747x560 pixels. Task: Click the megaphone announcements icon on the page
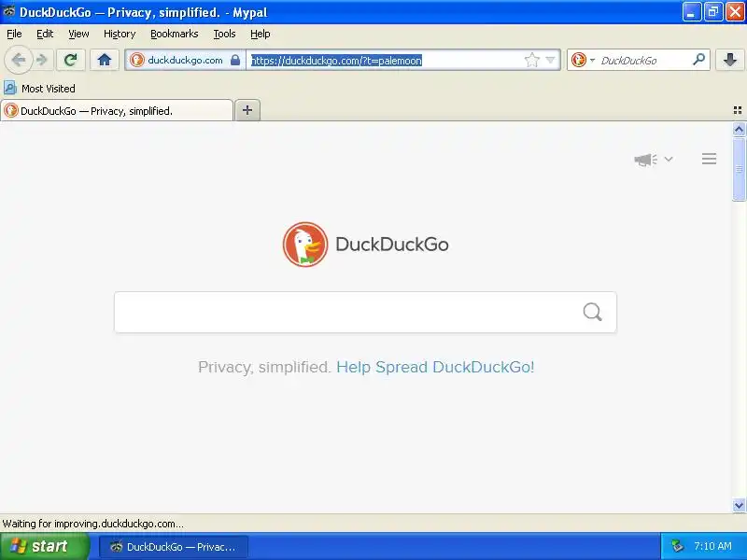pos(645,160)
